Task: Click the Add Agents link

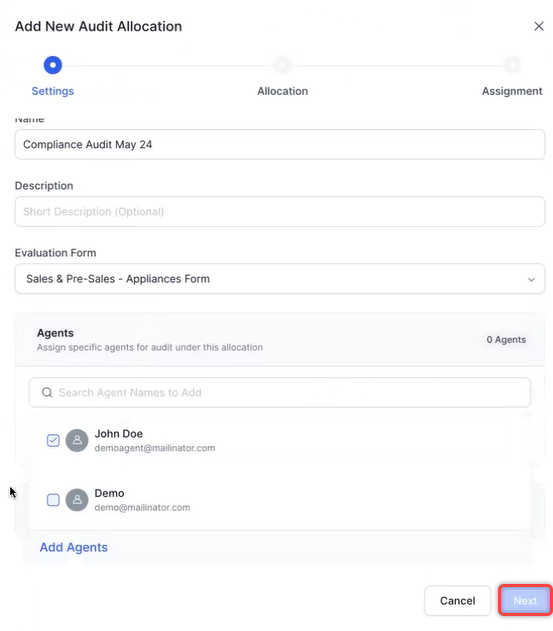Action: click(74, 547)
